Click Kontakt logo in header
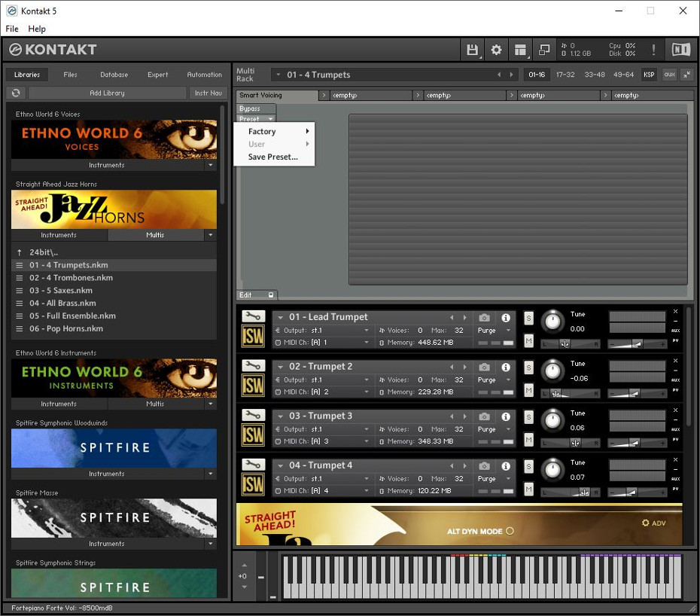The image size is (700, 616). point(53,50)
